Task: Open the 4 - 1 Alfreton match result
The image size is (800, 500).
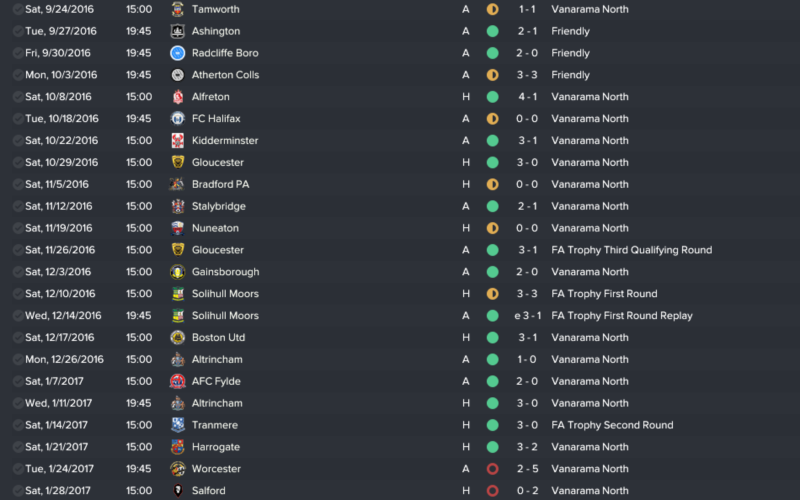Action: tap(527, 97)
